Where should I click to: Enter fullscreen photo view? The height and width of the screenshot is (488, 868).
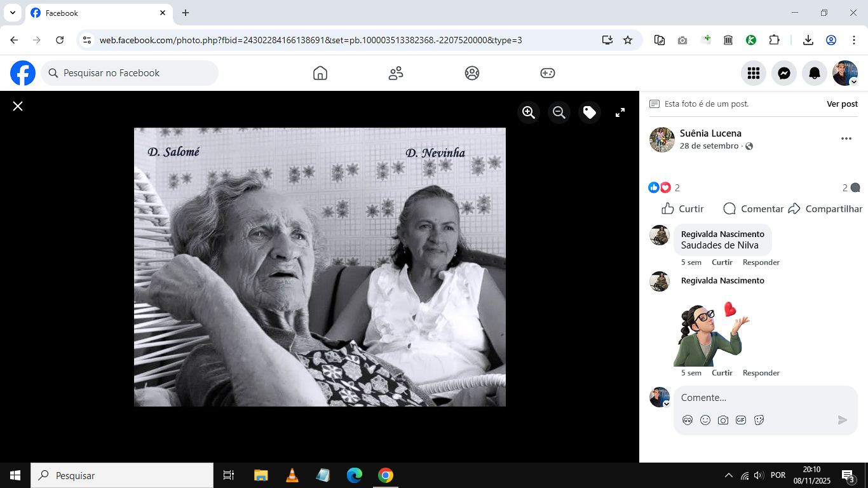[x=620, y=112]
